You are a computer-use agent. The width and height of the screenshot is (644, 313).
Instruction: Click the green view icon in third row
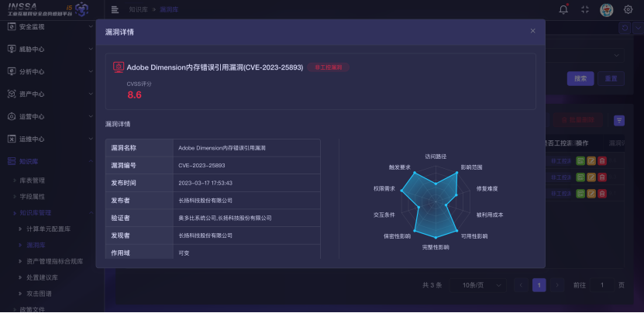coord(580,193)
